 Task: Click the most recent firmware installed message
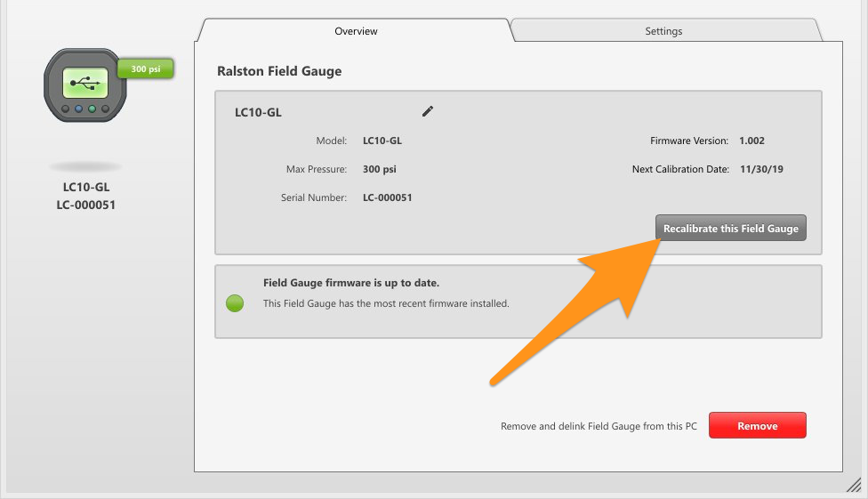386,303
